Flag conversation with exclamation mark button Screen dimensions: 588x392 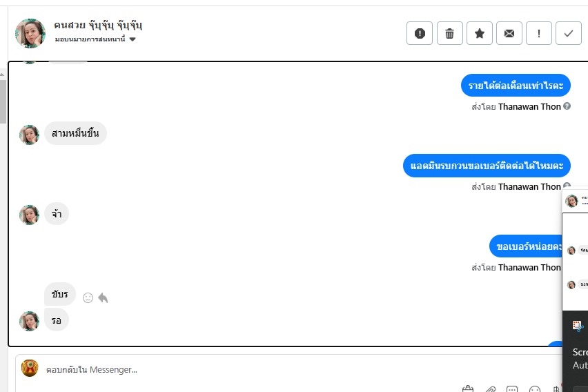[x=539, y=33]
